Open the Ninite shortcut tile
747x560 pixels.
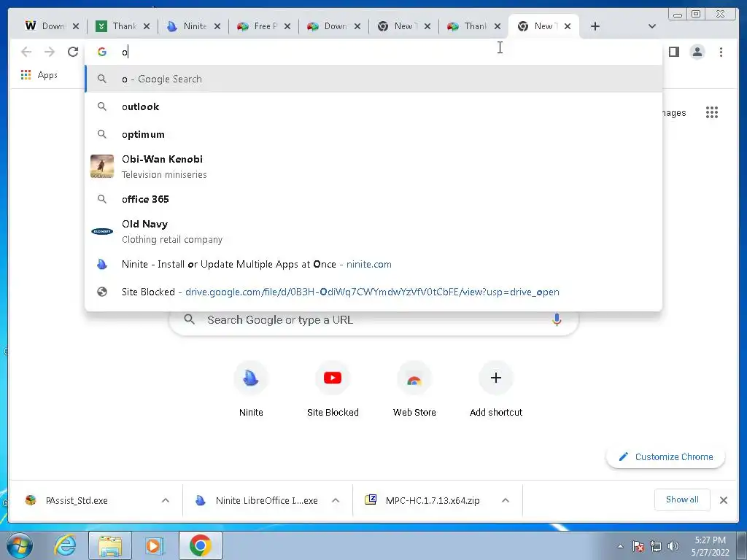point(251,389)
